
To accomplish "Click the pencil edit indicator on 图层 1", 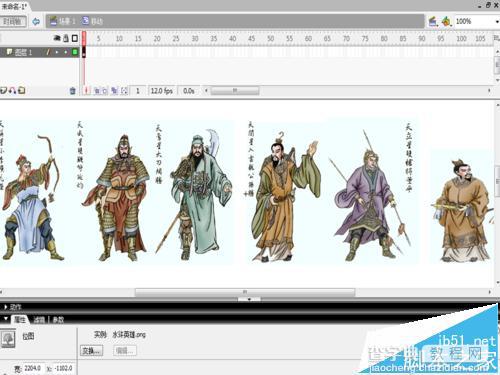I will [48, 52].
